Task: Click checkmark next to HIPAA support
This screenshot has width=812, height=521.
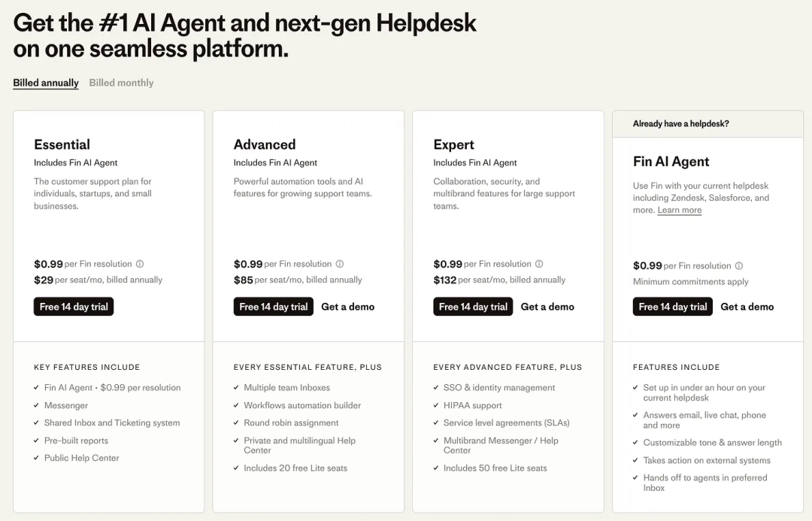Action: (x=435, y=405)
